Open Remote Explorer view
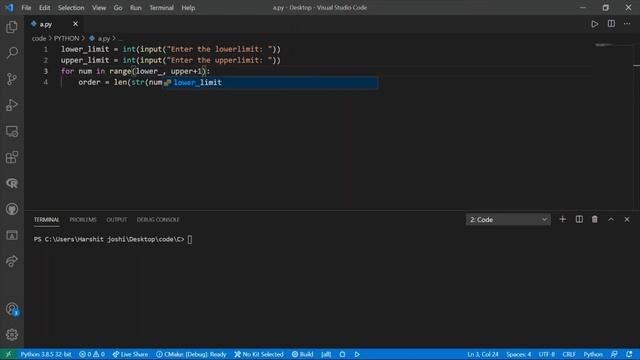640x360 pixels. (12, 131)
